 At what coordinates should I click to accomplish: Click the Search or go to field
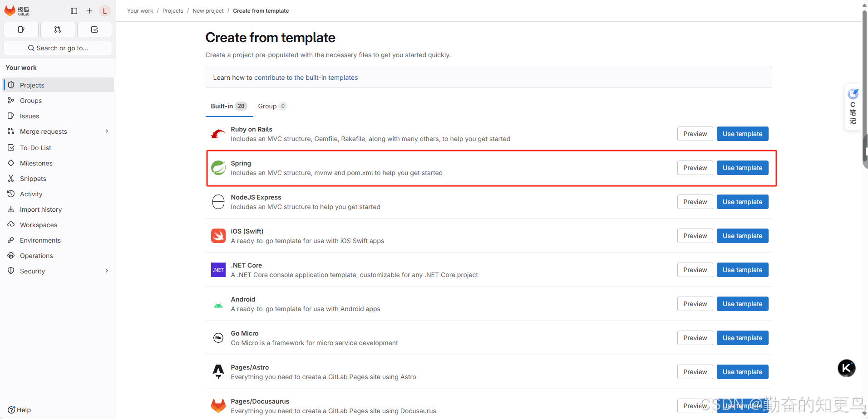tap(58, 48)
